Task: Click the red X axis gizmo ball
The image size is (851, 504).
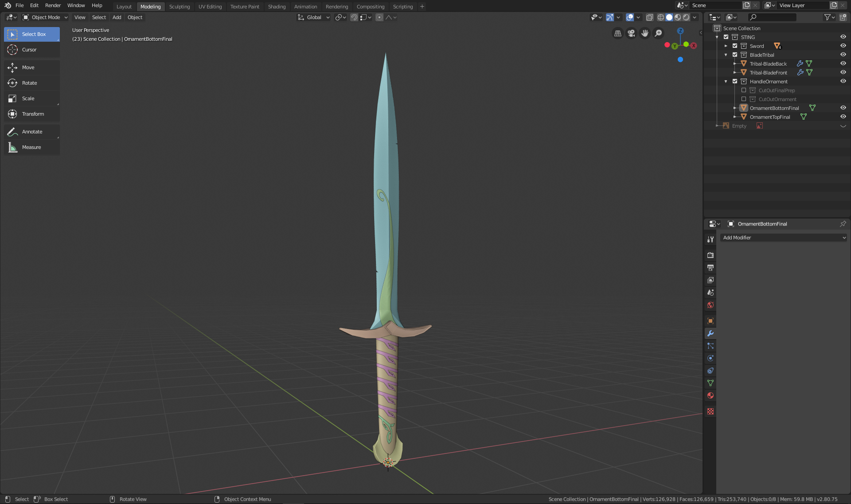Action: (x=694, y=46)
